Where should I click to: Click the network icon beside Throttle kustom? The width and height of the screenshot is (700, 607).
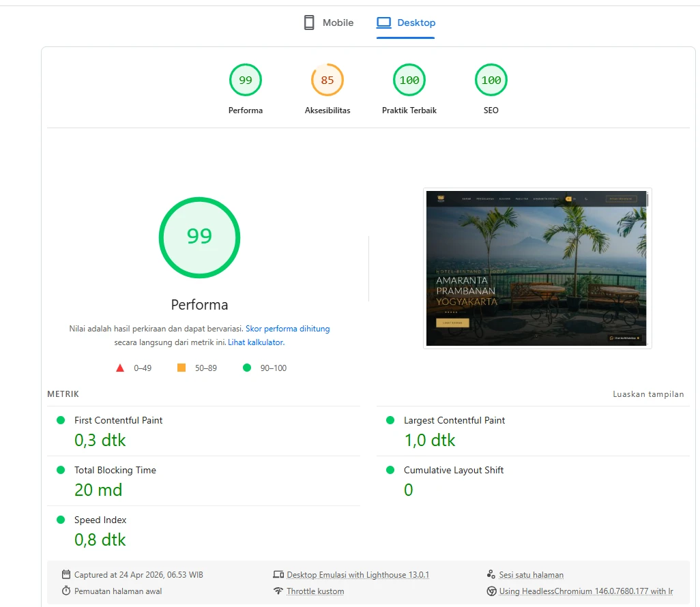pos(278,591)
